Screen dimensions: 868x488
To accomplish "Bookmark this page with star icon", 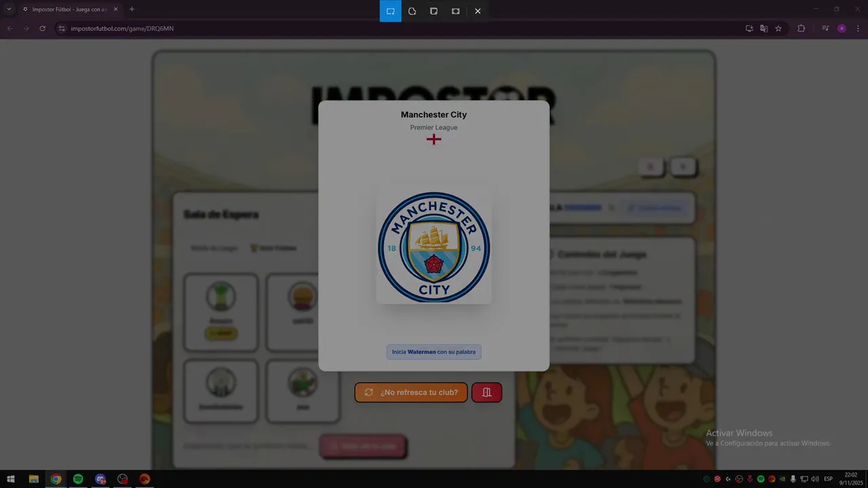I will [778, 28].
